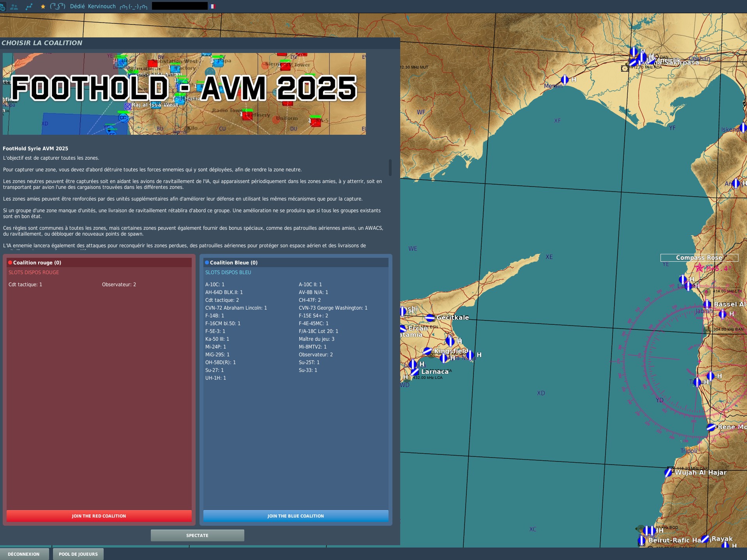Select the UH-1H: 1 slot
The height and width of the screenshot is (560, 747).
pos(216,378)
